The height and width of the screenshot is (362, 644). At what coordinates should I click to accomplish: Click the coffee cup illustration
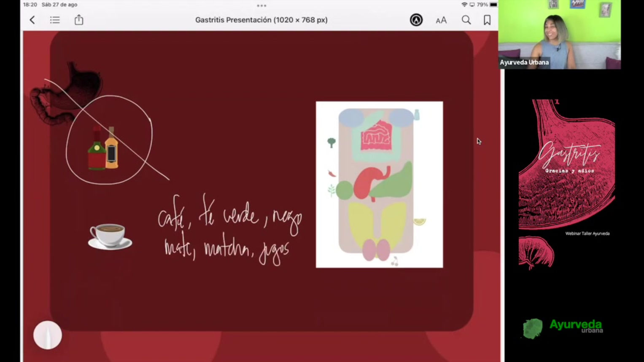tap(110, 236)
